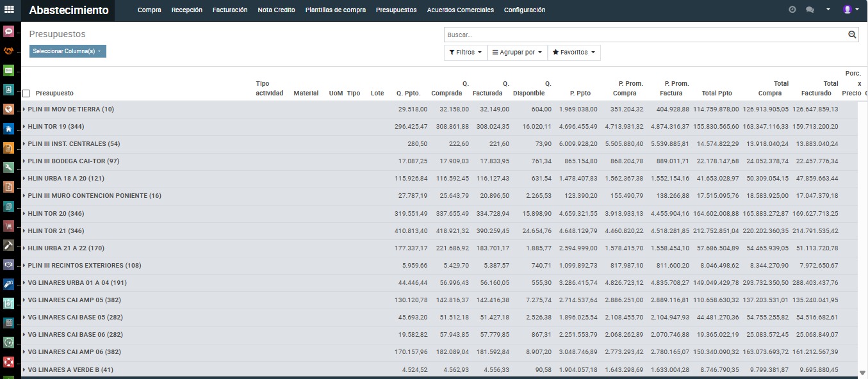This screenshot has width=868, height=379.
Task: Open the Facturación menu
Action: pyautogui.click(x=230, y=10)
